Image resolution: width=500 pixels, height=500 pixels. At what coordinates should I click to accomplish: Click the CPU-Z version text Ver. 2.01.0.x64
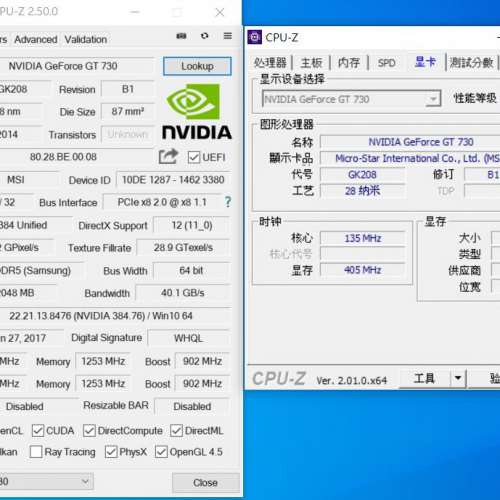pyautogui.click(x=352, y=380)
